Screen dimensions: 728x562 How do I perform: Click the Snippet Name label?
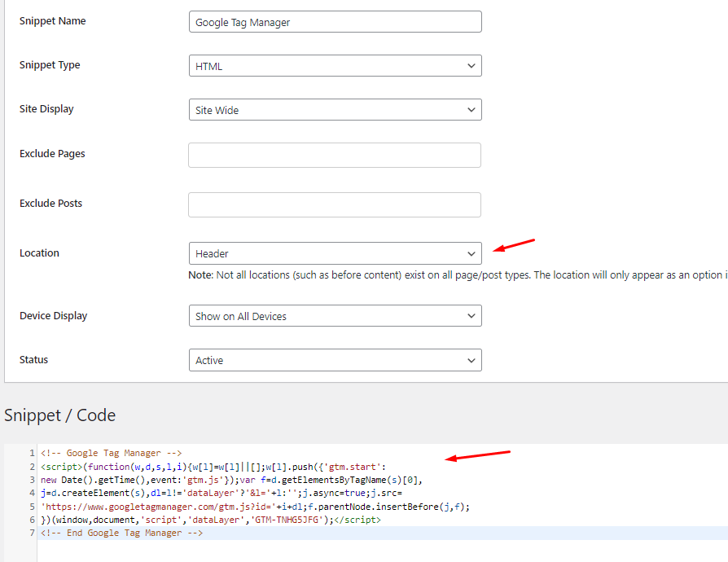[52, 21]
